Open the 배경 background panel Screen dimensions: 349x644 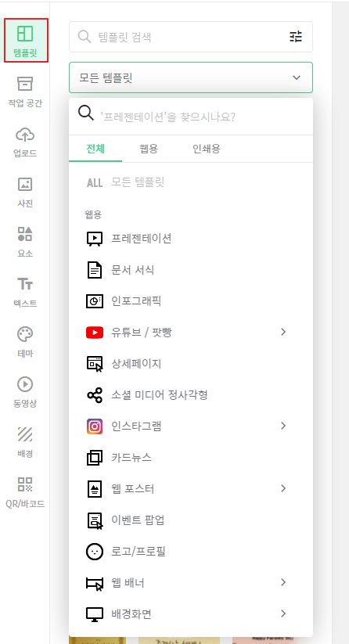25,442
